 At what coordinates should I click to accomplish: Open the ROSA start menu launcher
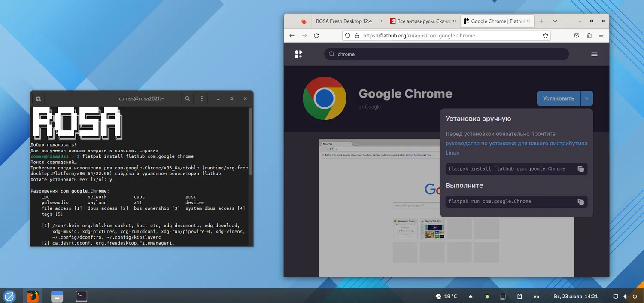coord(9,296)
